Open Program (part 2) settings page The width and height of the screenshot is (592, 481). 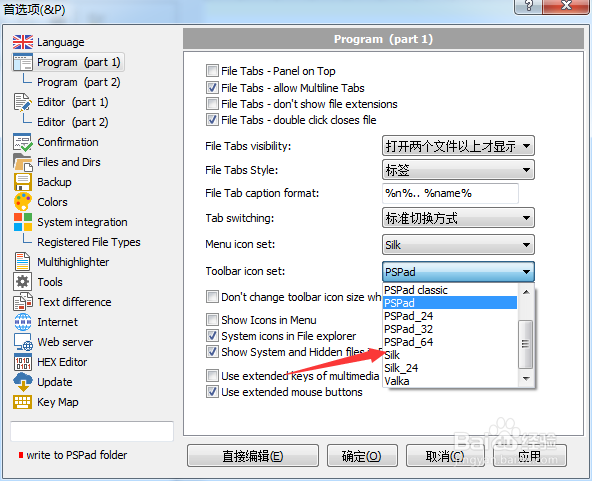click(79, 82)
